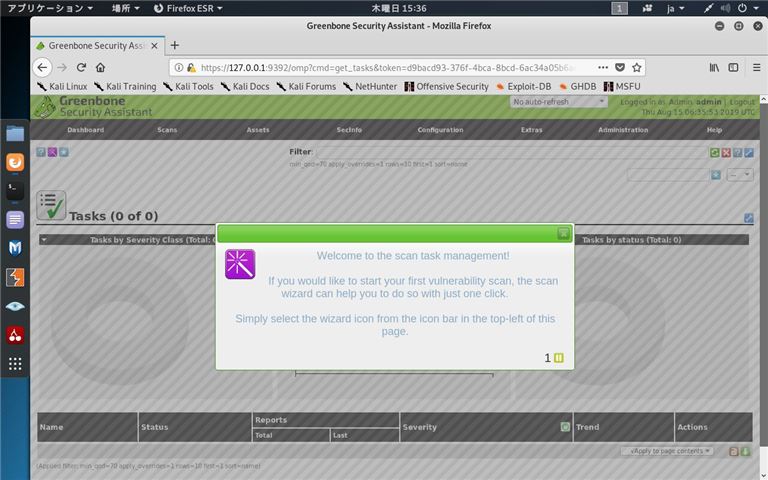The width and height of the screenshot is (768, 480).
Task: Click the named filter input field
Action: click(668, 174)
